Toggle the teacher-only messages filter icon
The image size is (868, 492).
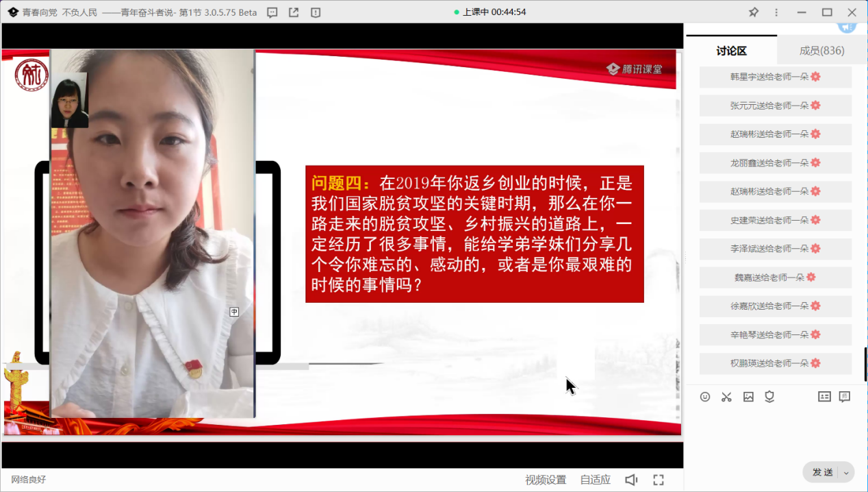[x=845, y=397]
